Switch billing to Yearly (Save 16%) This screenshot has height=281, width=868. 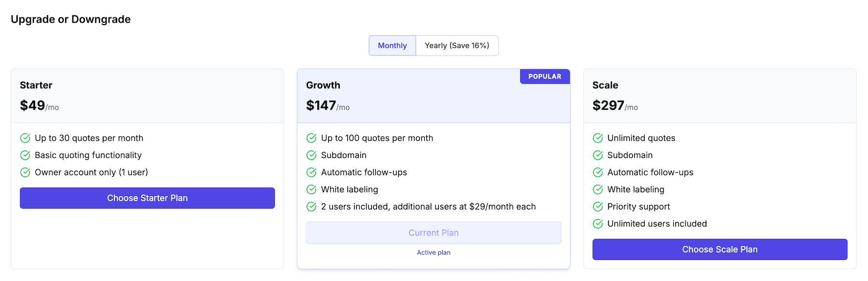tap(457, 45)
